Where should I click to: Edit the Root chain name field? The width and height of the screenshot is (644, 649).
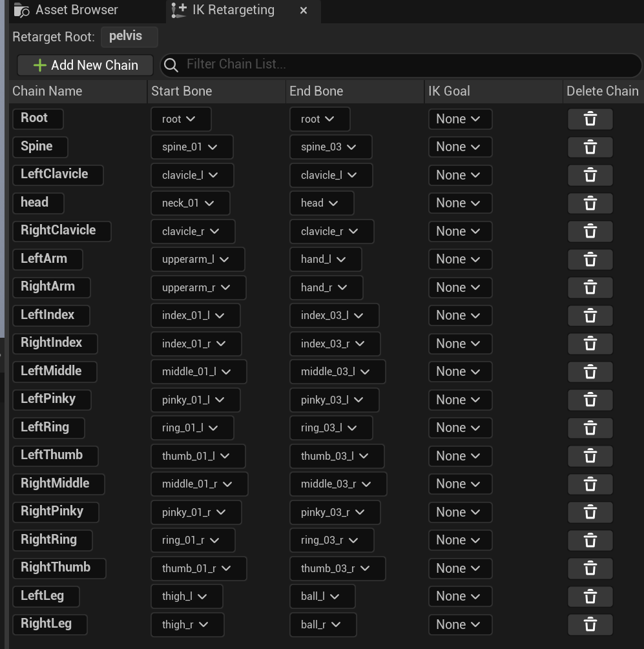point(38,119)
